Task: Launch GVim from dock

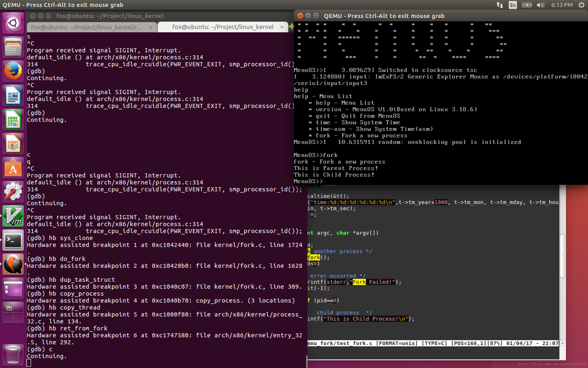Action: pyautogui.click(x=13, y=216)
